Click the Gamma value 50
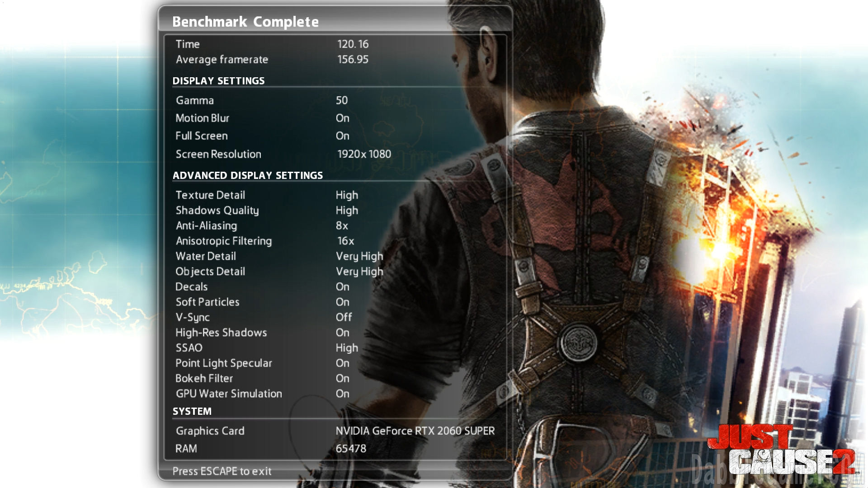Viewport: 868px width, 488px height. pos(341,100)
